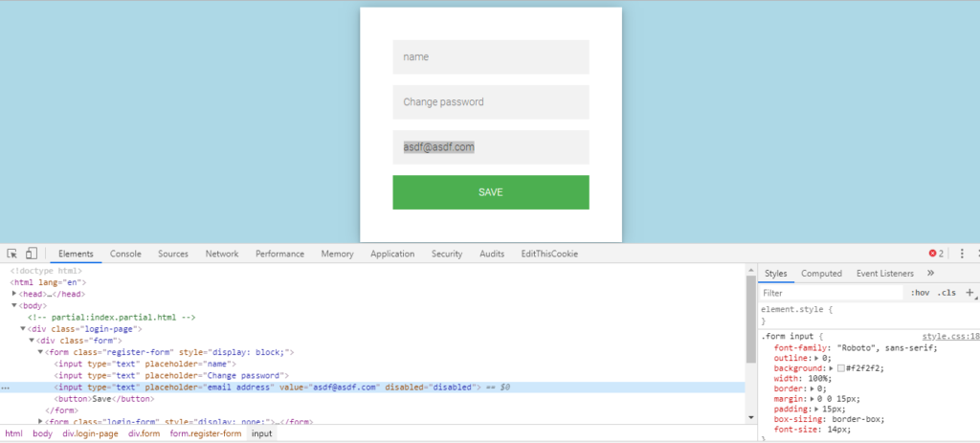Click the red error count indicator
Viewport: 980px width, 443px height.
[936, 254]
